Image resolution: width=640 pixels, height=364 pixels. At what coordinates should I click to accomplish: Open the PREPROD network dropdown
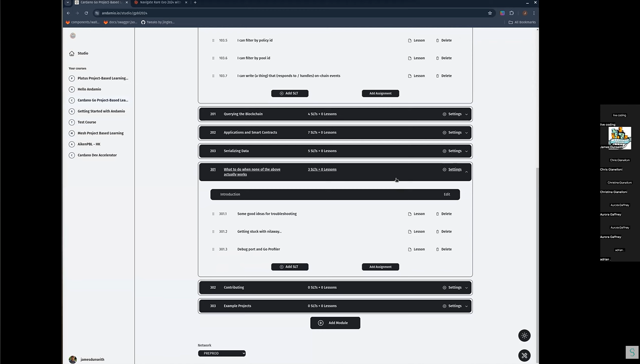coord(221,354)
